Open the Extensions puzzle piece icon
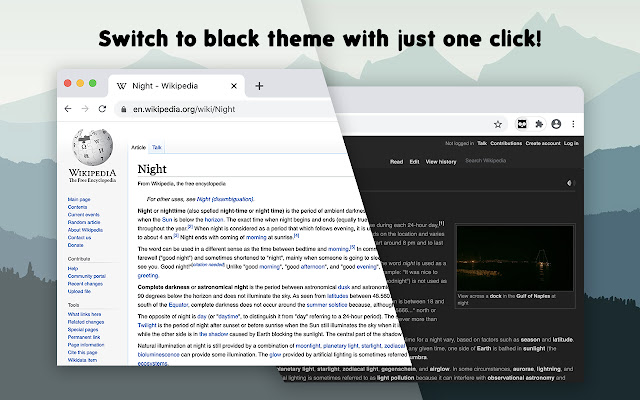 pyautogui.click(x=539, y=124)
